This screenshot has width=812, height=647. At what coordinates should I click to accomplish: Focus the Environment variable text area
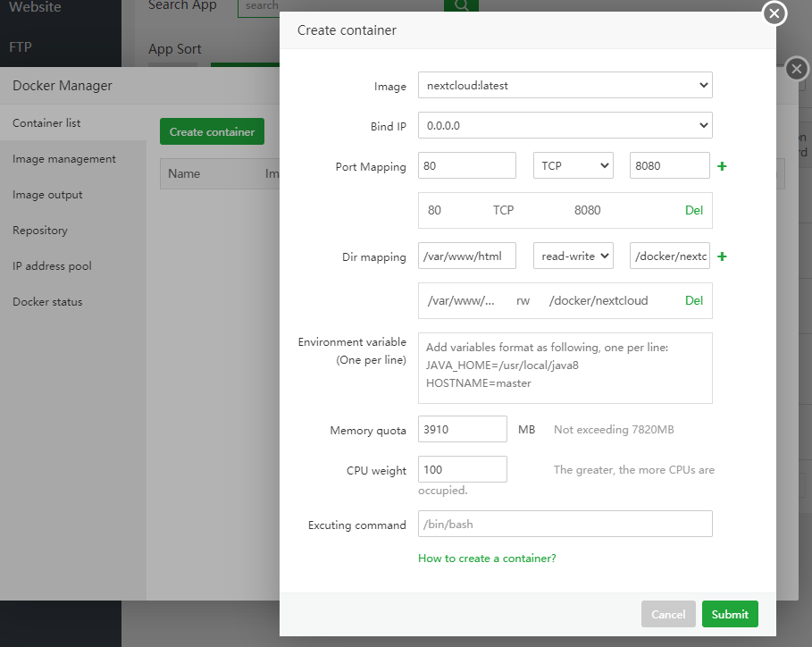(x=565, y=368)
